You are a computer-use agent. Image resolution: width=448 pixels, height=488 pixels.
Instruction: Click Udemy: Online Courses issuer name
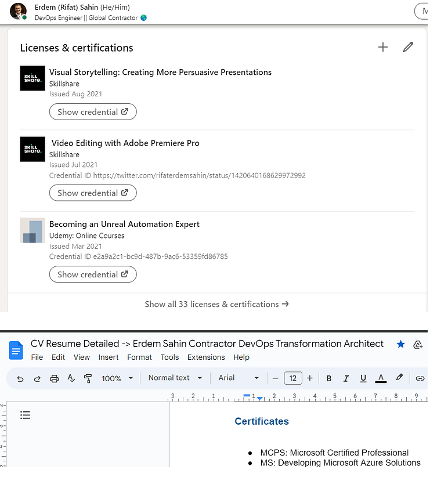click(x=86, y=236)
